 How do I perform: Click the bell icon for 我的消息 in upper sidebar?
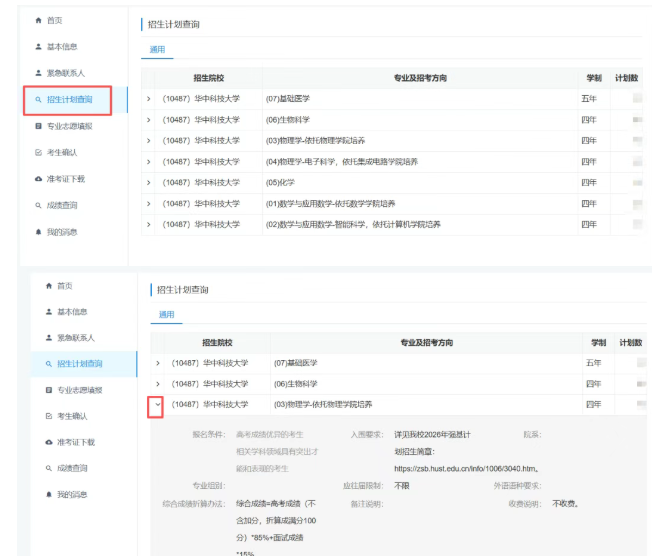click(x=38, y=232)
